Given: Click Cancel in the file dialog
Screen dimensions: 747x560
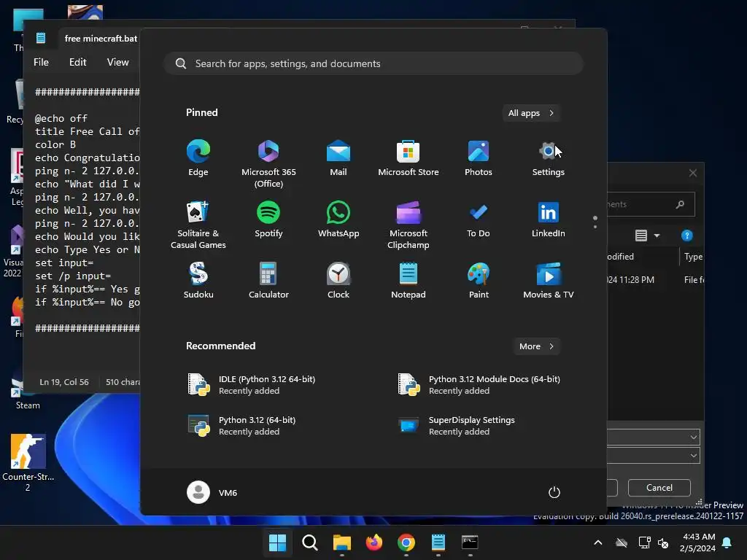Looking at the screenshot, I should (x=659, y=488).
